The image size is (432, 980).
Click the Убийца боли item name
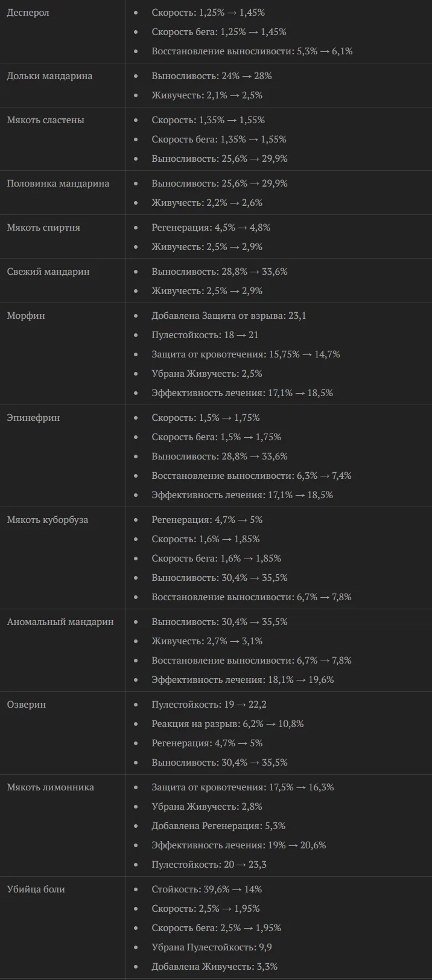(x=36, y=889)
